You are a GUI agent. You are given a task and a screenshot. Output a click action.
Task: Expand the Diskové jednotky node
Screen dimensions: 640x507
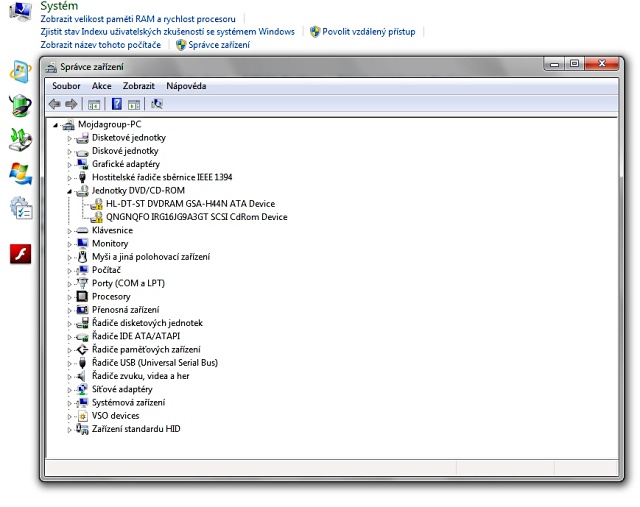(69, 152)
